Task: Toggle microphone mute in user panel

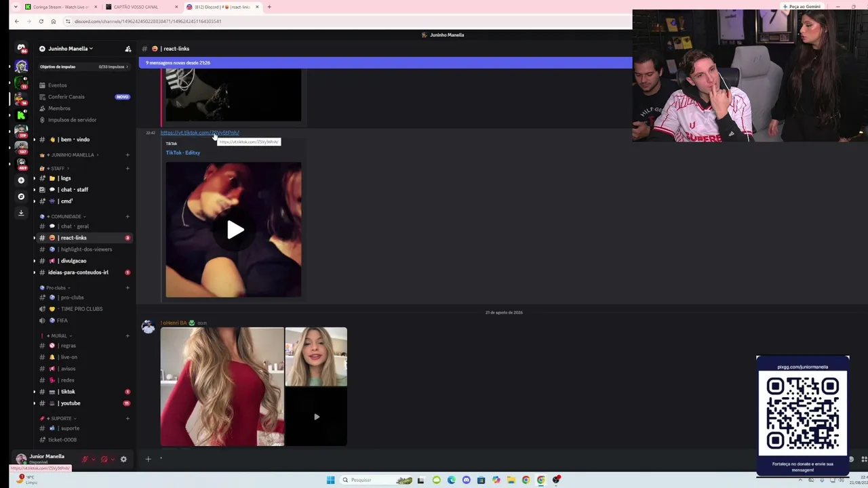Action: 85,460
